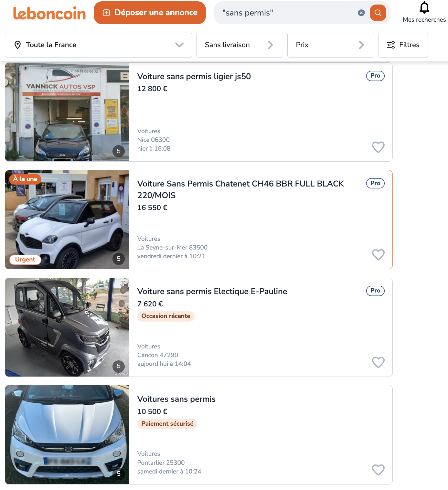Favorite the E-Pauline electric car listing

(x=378, y=362)
